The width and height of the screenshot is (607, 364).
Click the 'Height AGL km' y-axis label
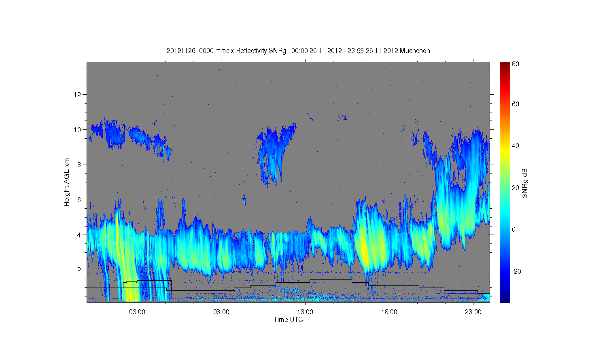pos(67,182)
